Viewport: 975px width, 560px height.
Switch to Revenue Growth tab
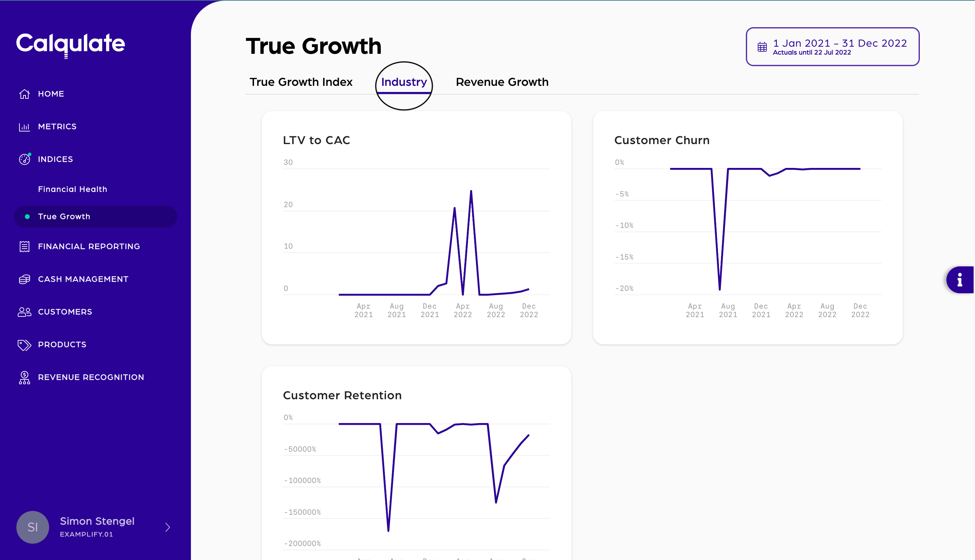501,82
